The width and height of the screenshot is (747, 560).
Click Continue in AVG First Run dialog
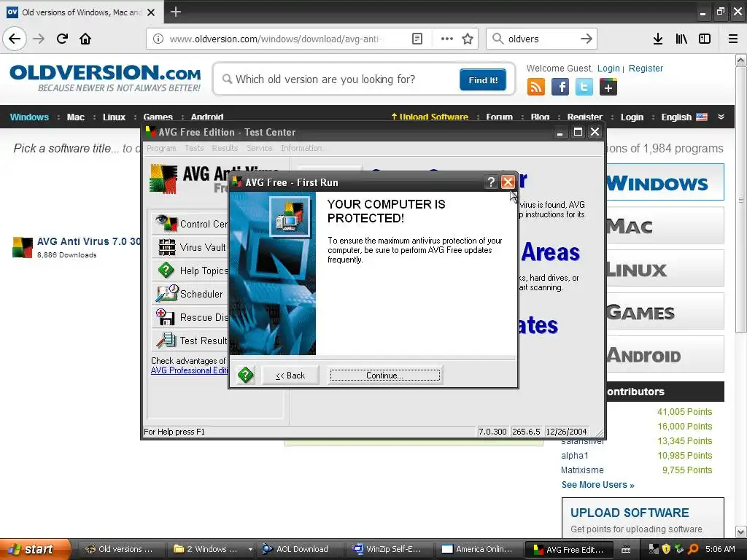[x=385, y=376]
